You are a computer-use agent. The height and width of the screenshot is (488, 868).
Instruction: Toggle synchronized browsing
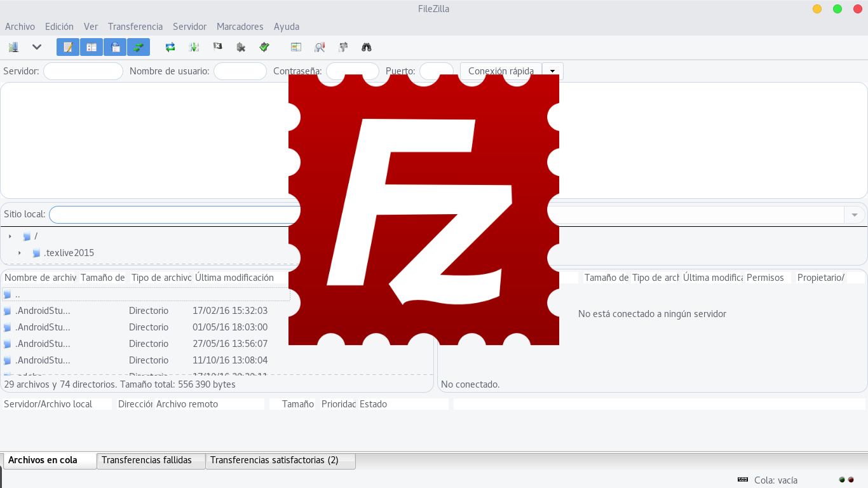point(343,47)
